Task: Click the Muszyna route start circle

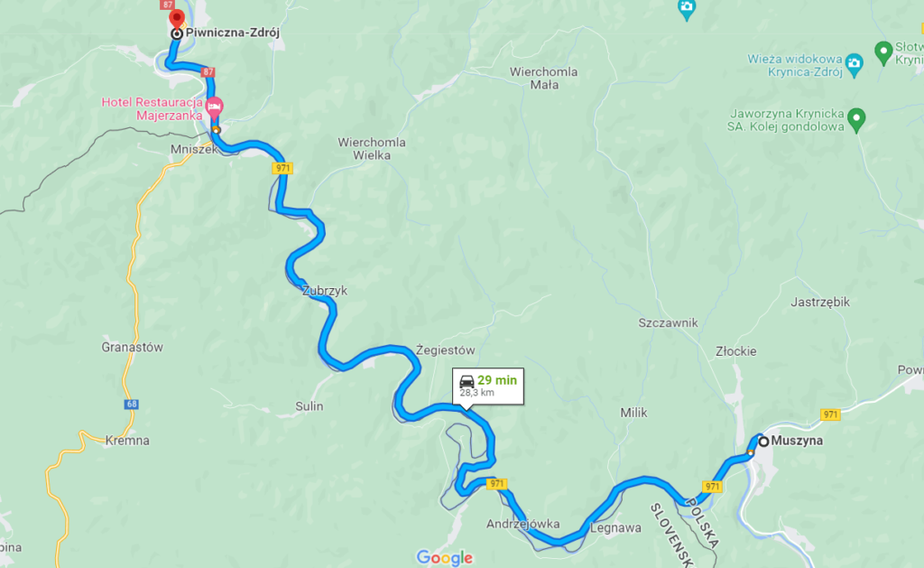Action: [763, 442]
